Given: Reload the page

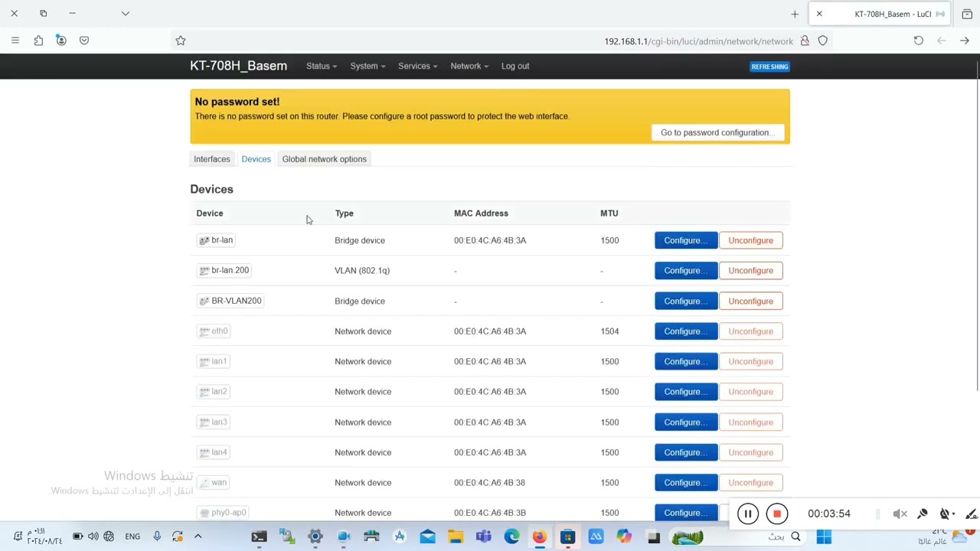Looking at the screenshot, I should coord(919,41).
